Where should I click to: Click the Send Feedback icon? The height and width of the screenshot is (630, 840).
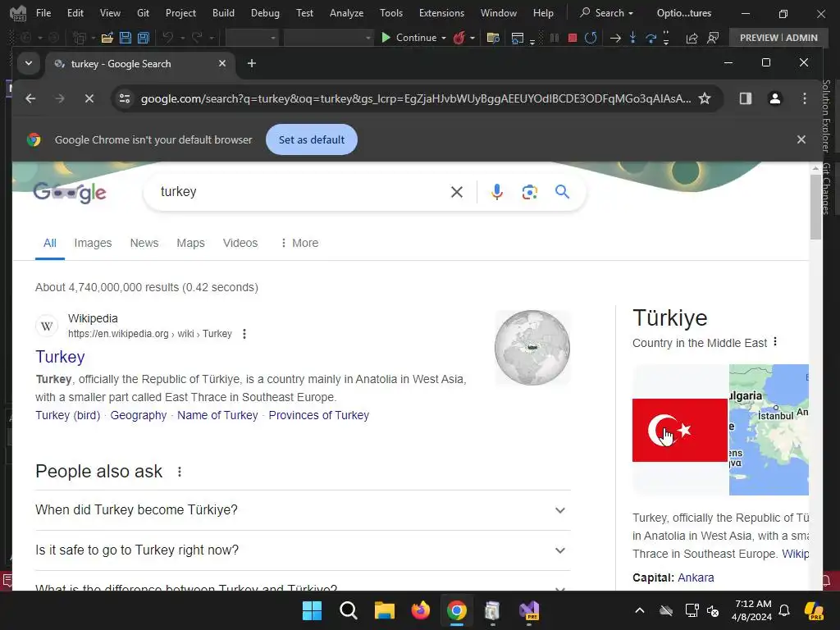click(713, 38)
